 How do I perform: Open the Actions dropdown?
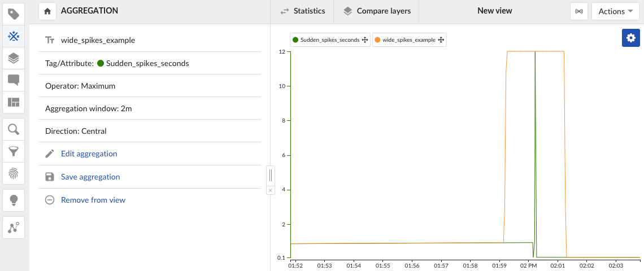[615, 11]
